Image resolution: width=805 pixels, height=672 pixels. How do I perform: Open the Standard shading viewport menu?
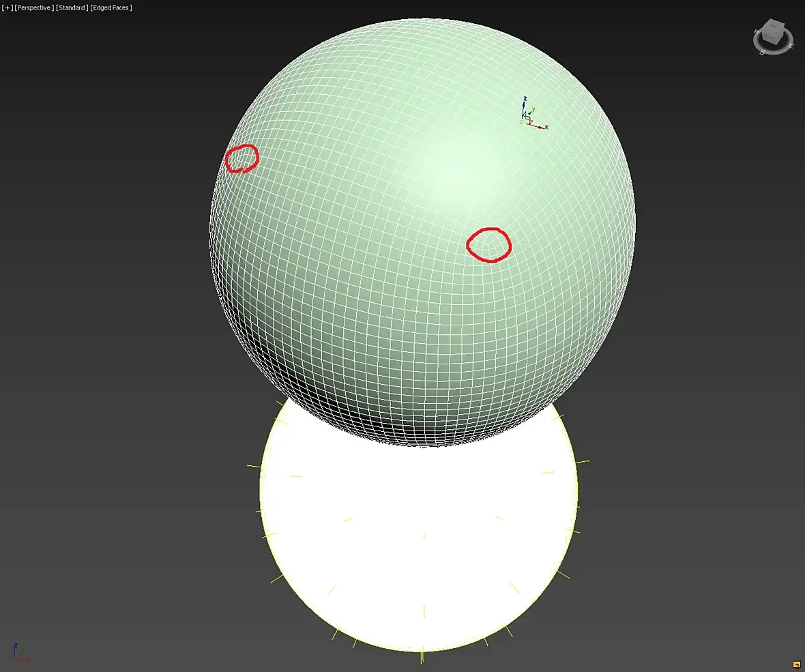(x=72, y=8)
